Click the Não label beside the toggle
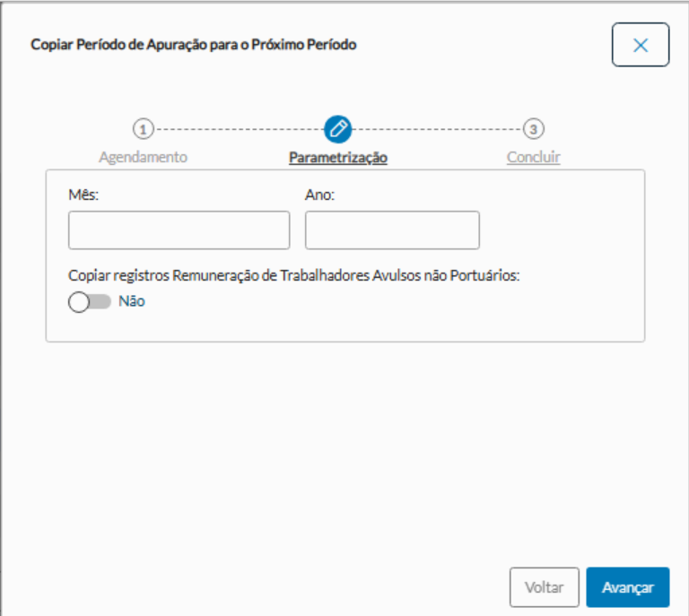 (x=132, y=301)
